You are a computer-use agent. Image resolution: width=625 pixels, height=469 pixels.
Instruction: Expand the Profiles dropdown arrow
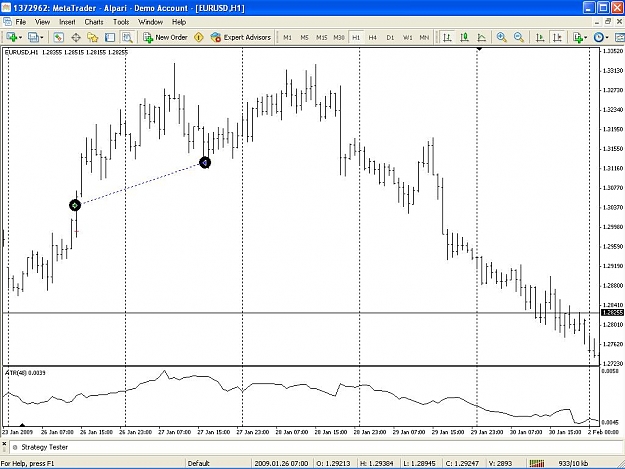(41, 38)
